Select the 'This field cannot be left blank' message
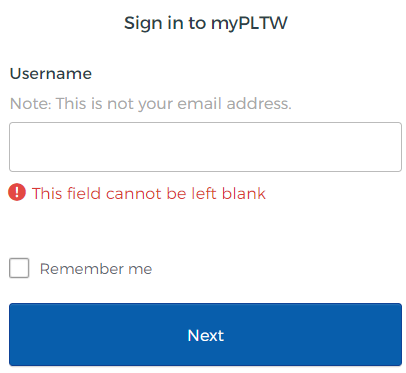Image resolution: width=406 pixels, height=373 pixels. click(x=149, y=193)
